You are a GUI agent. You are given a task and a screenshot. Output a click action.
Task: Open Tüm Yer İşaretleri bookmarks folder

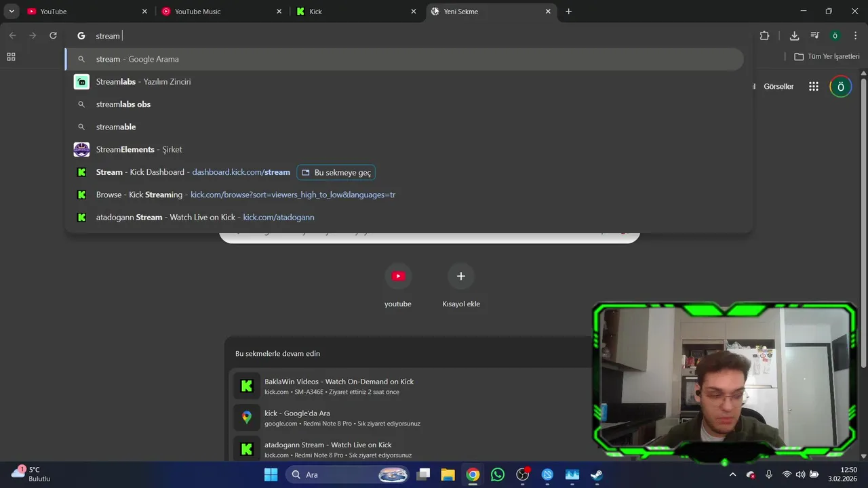[x=827, y=57]
